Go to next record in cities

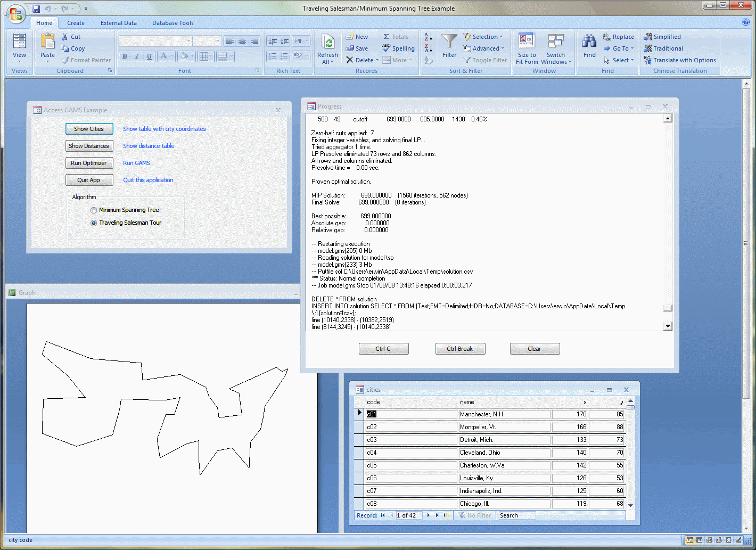(x=429, y=515)
